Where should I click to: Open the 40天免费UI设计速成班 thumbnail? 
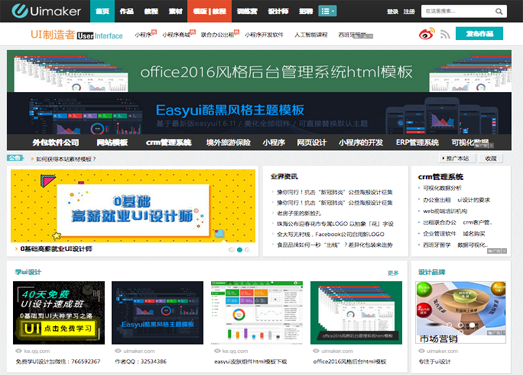coord(59,313)
